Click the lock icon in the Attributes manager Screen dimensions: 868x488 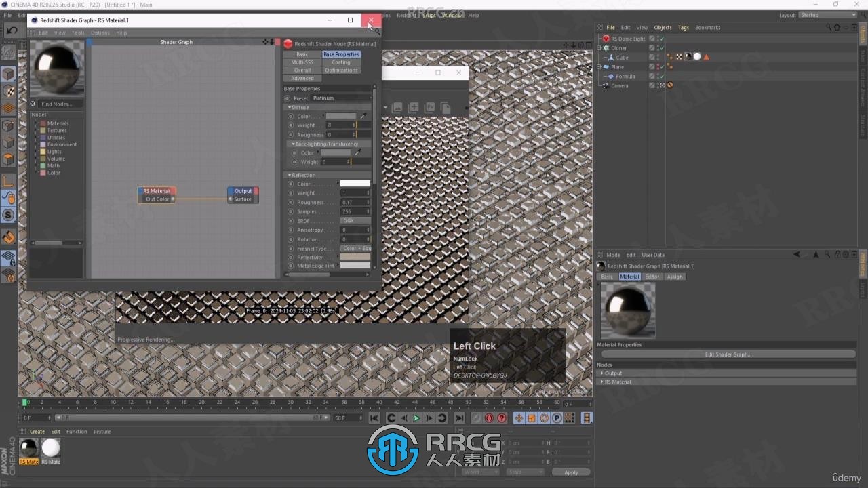837,255
